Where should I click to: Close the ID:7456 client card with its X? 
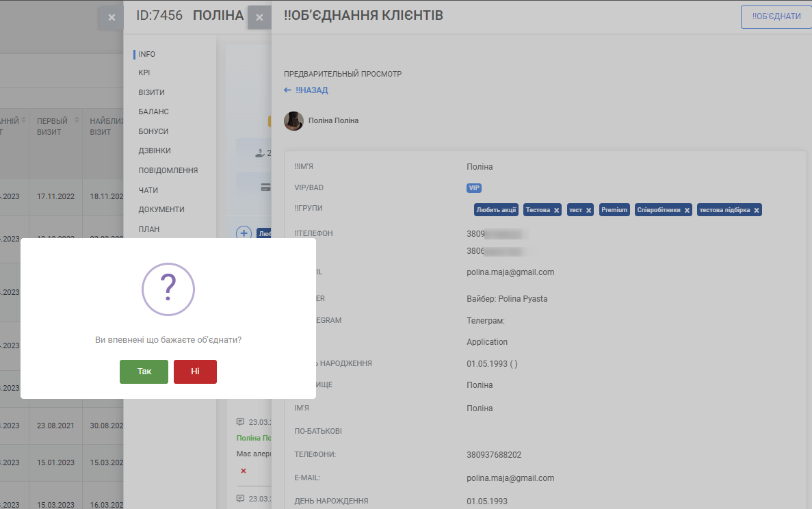click(112, 18)
